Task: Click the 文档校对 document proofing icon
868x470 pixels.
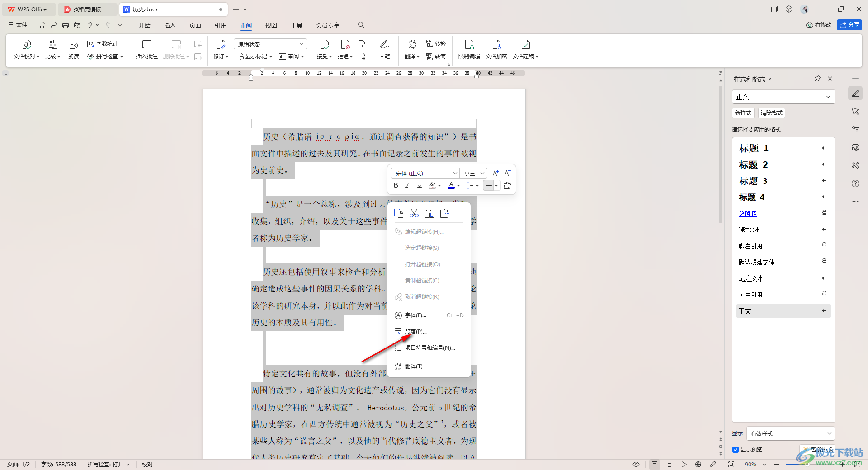Action: tap(26, 45)
